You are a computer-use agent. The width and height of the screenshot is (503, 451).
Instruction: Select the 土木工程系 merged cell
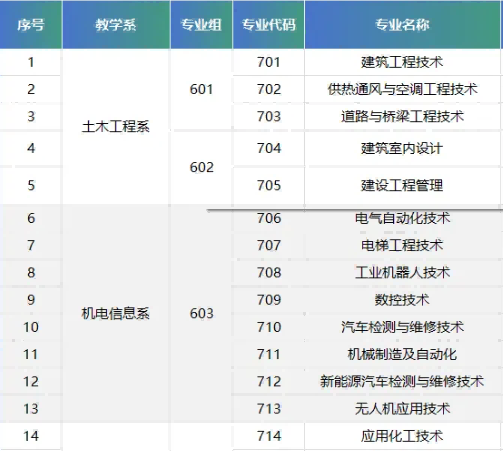pyautogui.click(x=116, y=127)
